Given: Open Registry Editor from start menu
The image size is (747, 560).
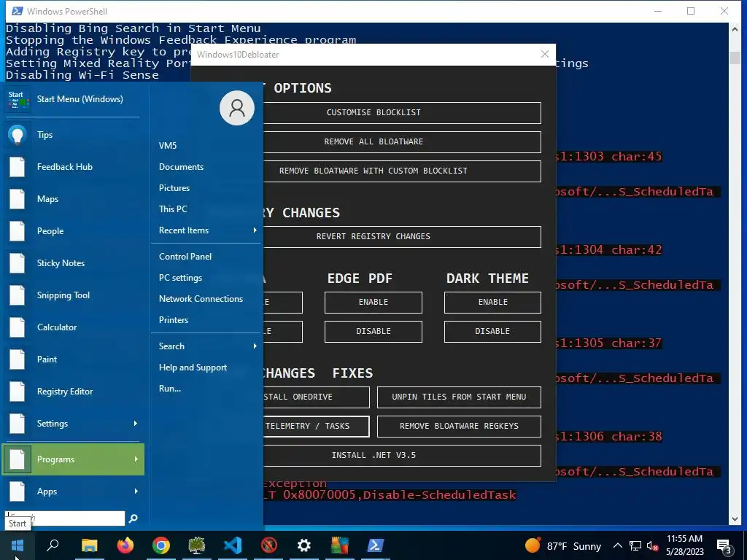Looking at the screenshot, I should (74, 392).
